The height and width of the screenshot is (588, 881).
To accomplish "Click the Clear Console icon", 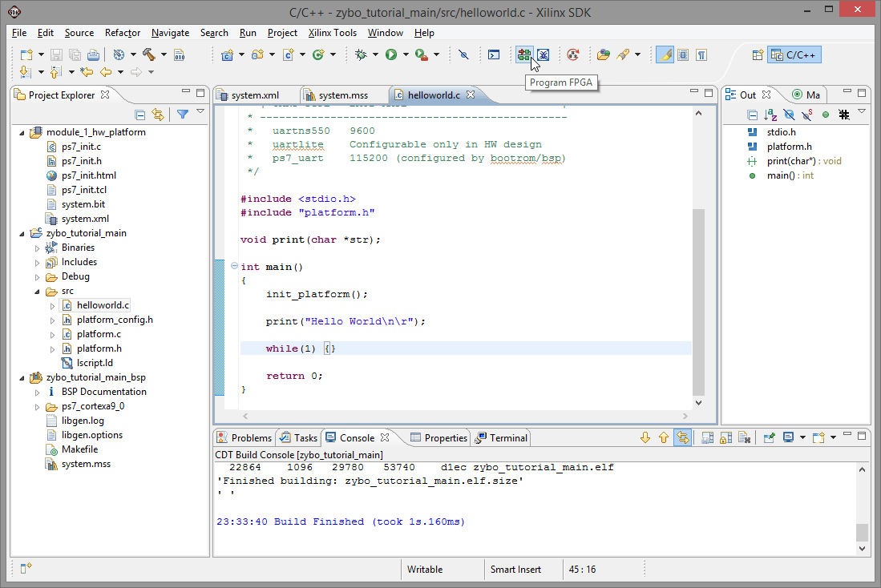I will 745,437.
